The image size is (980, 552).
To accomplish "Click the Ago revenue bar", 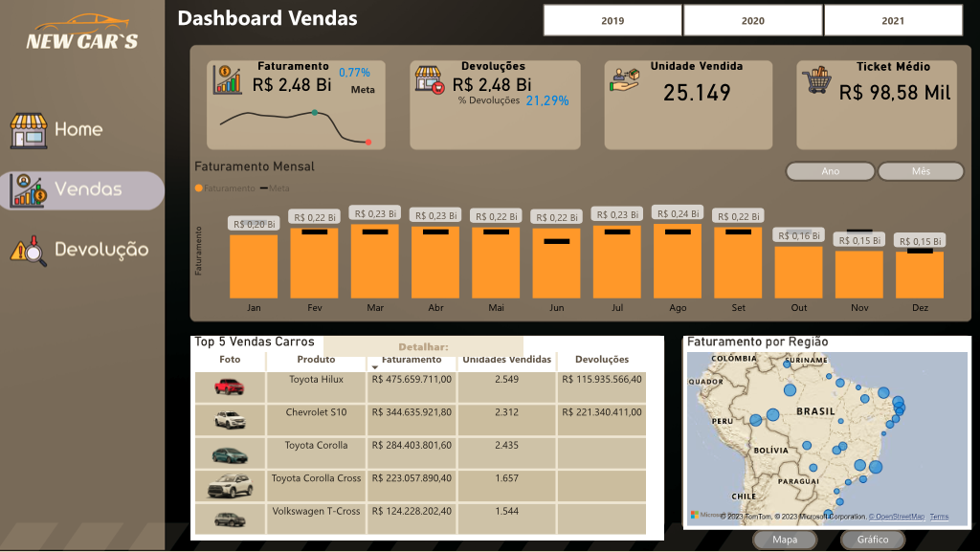I will pyautogui.click(x=678, y=261).
